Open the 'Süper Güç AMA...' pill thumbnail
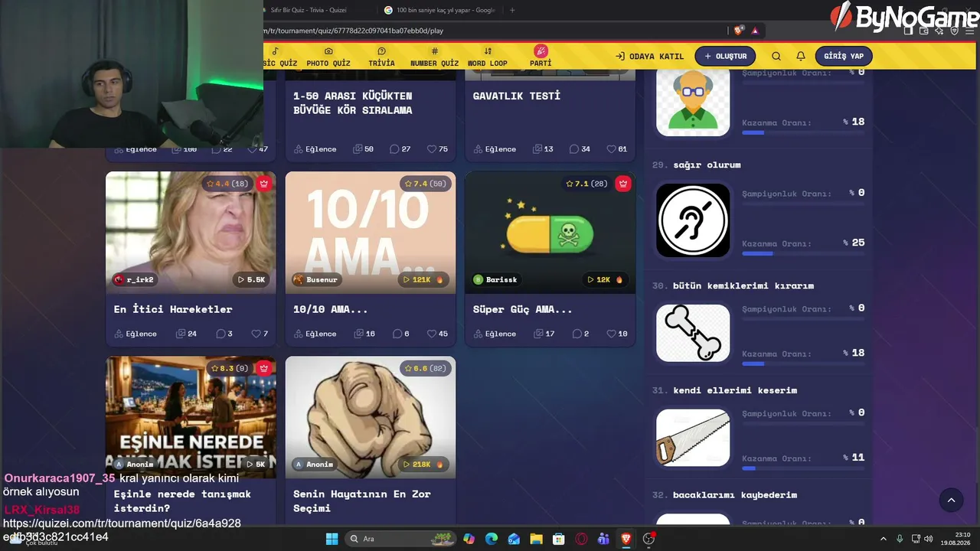Viewport: 980px width, 551px height. click(x=550, y=232)
